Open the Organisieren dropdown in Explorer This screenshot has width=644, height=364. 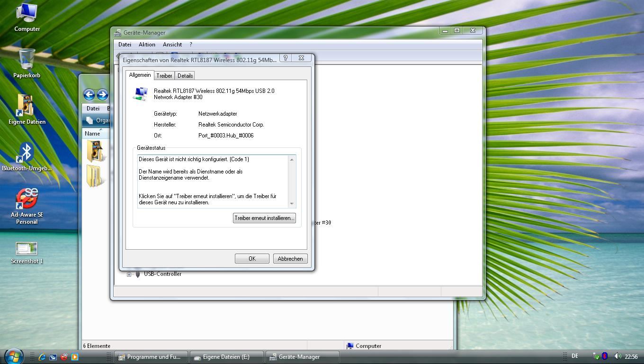(x=98, y=120)
